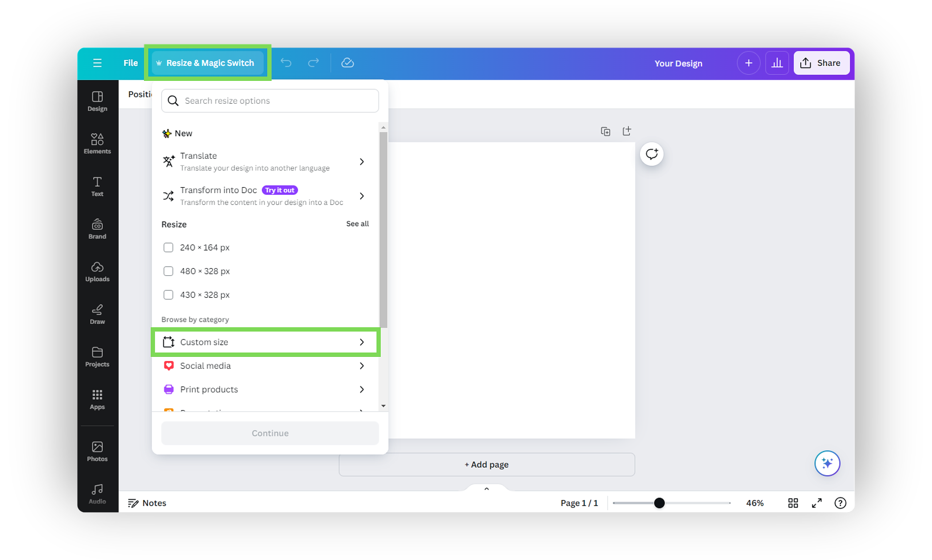The width and height of the screenshot is (932, 560).
Task: Click the Your Design title
Action: (678, 63)
